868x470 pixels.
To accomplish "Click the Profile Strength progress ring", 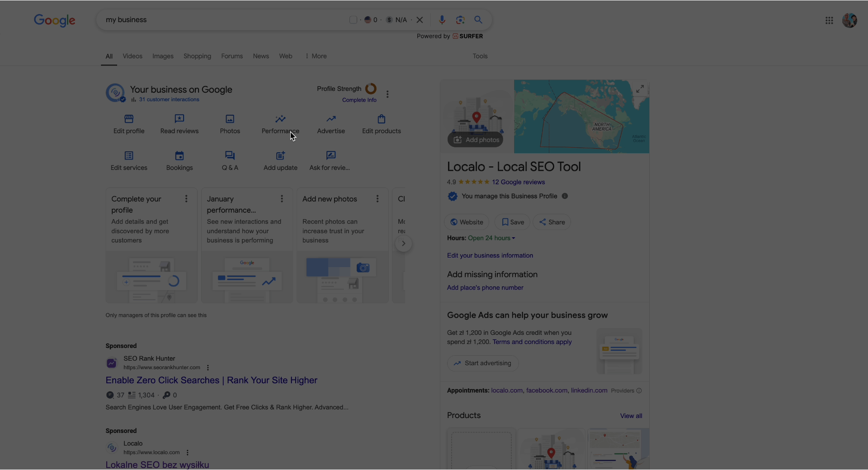I will tap(371, 89).
